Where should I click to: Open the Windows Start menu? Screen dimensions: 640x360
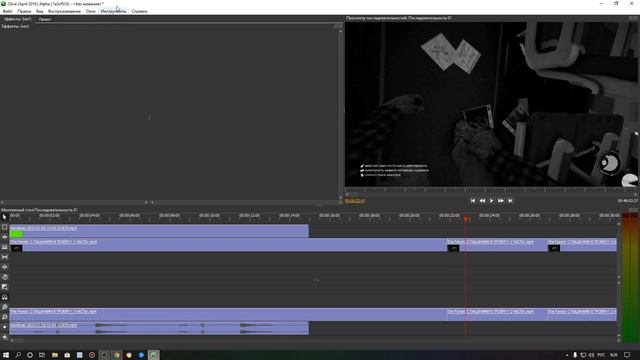point(6,355)
